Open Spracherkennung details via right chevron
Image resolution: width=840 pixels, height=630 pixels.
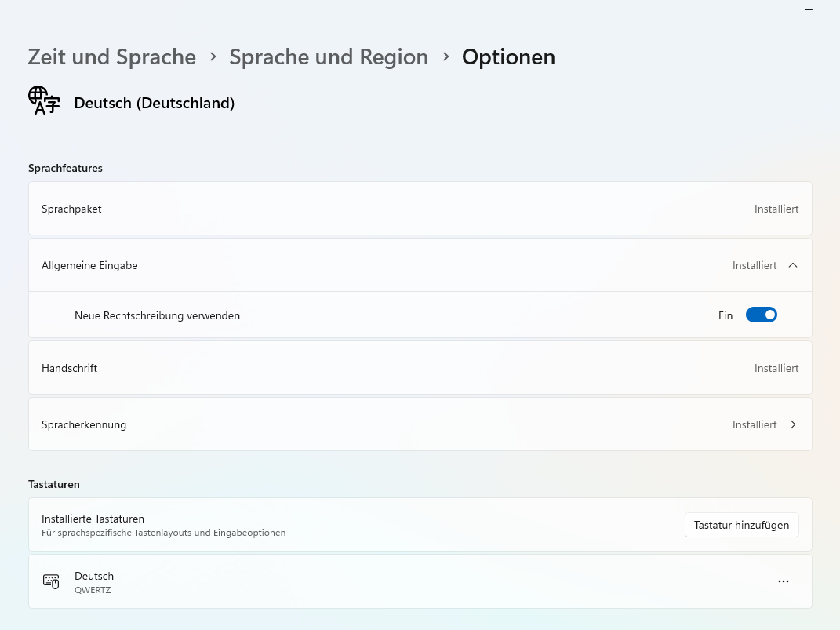click(x=793, y=424)
